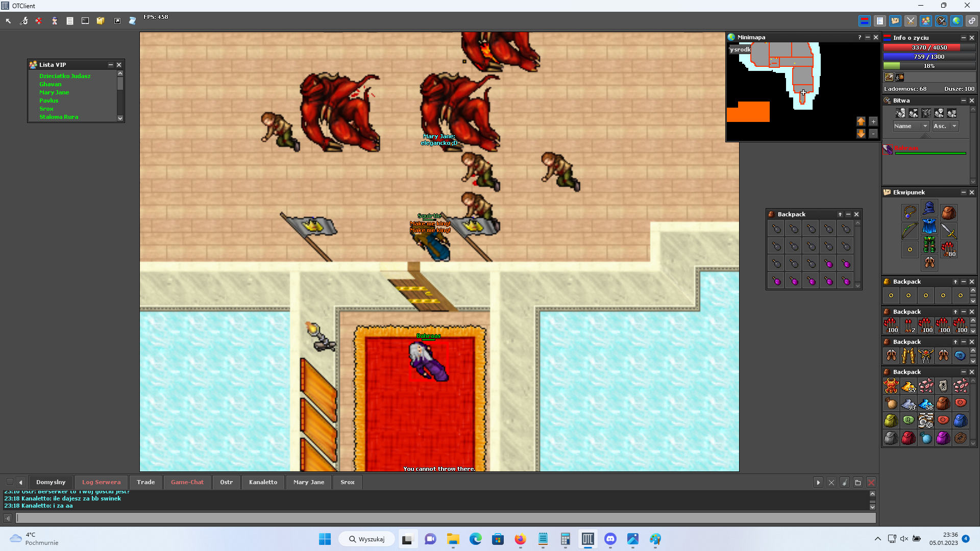Toggle the Battle list sword icon
This screenshot has height=551, width=980.
tap(941, 21)
